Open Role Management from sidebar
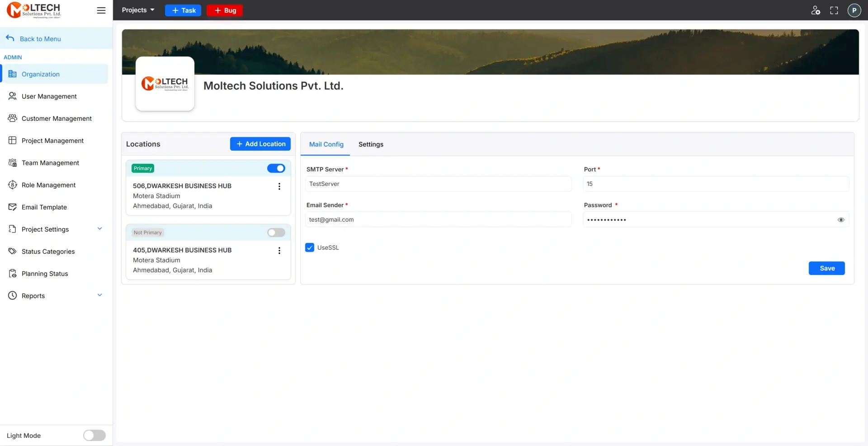Screen dimensions: 868x446 pyautogui.click(x=48, y=185)
